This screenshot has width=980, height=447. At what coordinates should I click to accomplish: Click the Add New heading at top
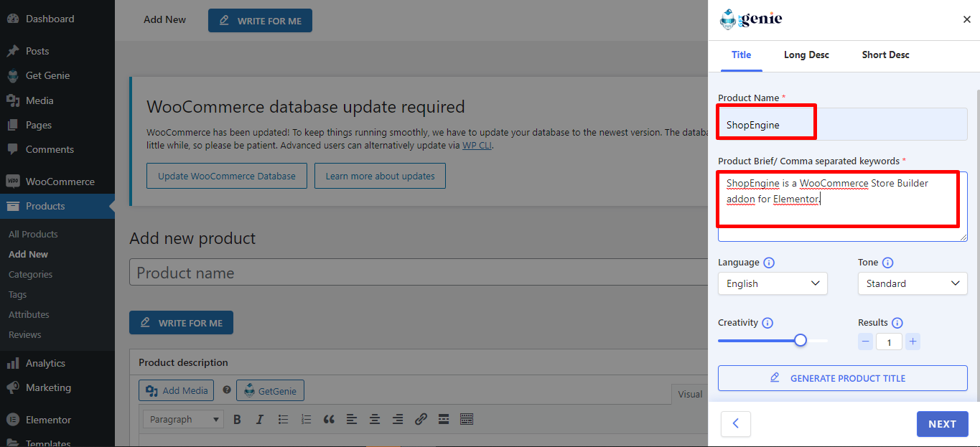(164, 19)
